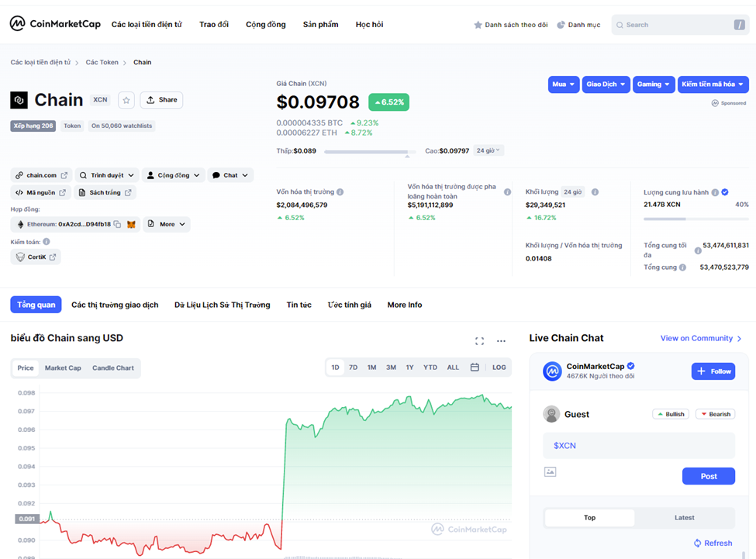Show info for circulating supply (Lượng cung lưu hành)
Screen dimensions: 756x559
tap(715, 192)
